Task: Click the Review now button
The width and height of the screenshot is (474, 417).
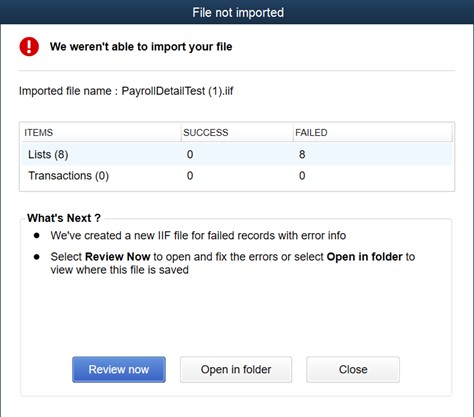Action: pyautogui.click(x=119, y=369)
